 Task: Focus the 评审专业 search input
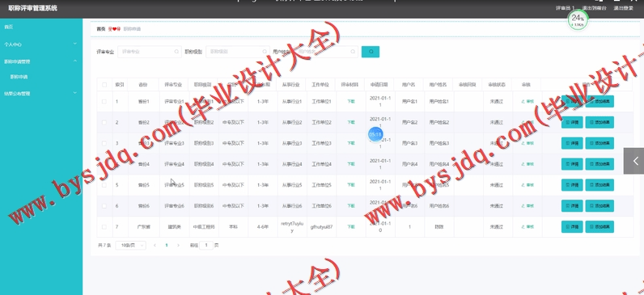click(x=150, y=52)
